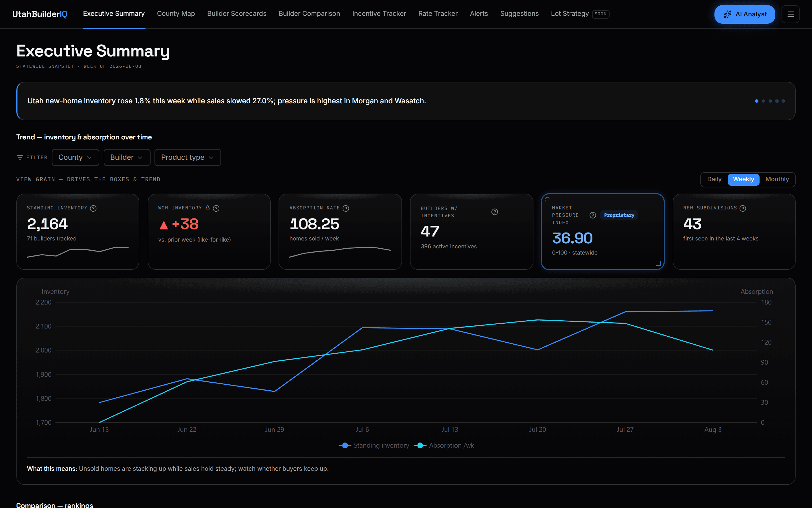Expand the Builder filter dropdown

coord(127,157)
